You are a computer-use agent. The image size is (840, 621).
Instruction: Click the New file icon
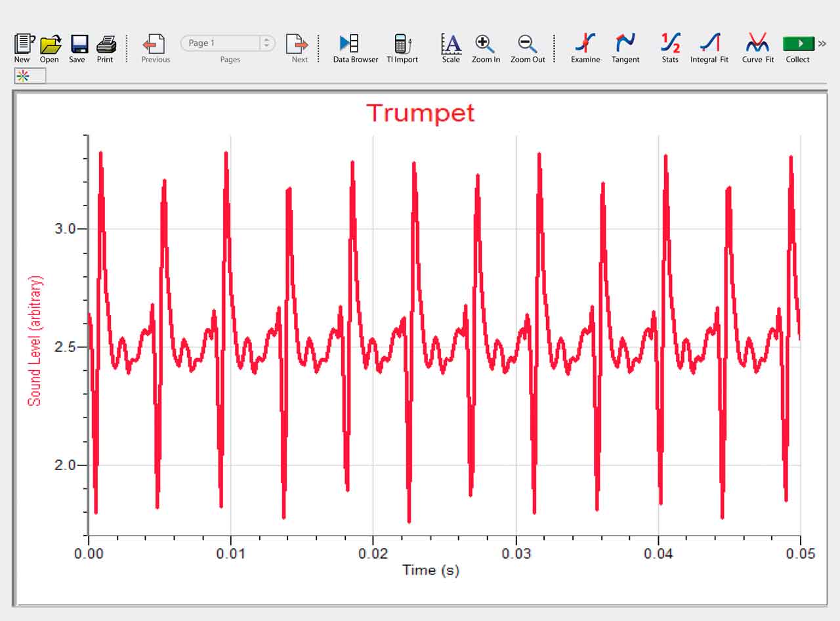[23, 45]
